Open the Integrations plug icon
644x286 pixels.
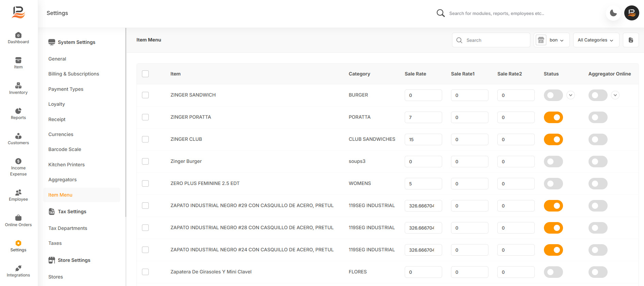(x=18, y=268)
